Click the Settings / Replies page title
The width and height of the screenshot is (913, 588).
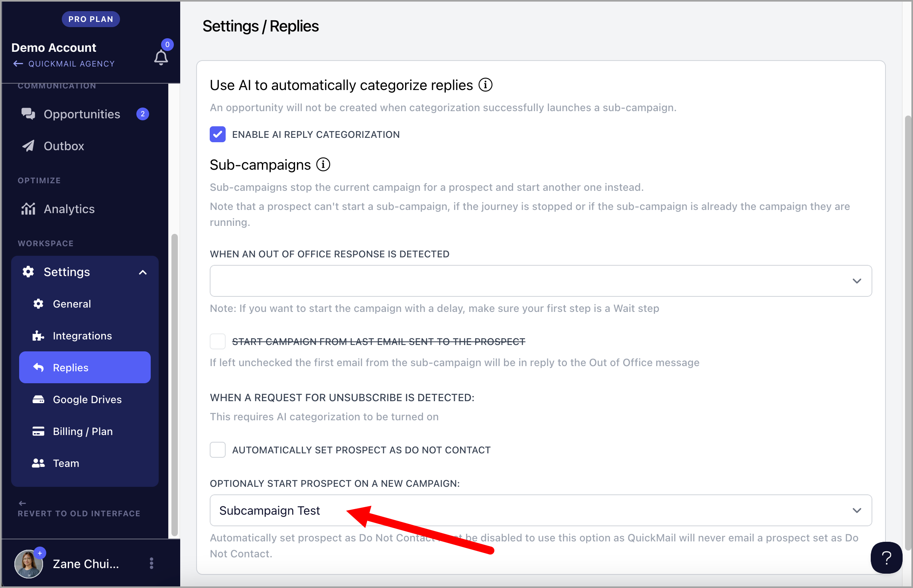pyautogui.click(x=261, y=26)
